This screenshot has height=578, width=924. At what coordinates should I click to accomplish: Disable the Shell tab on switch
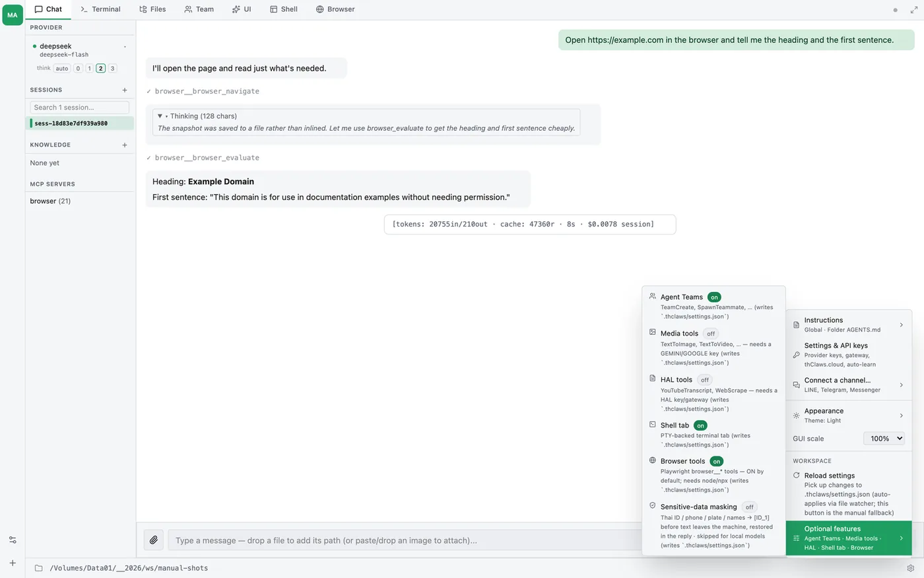click(700, 425)
